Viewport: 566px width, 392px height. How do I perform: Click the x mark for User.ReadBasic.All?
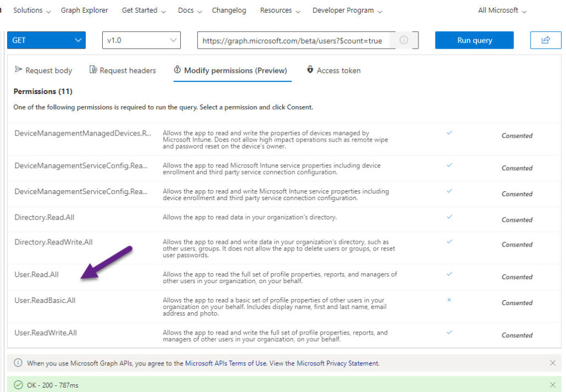pyautogui.click(x=449, y=300)
